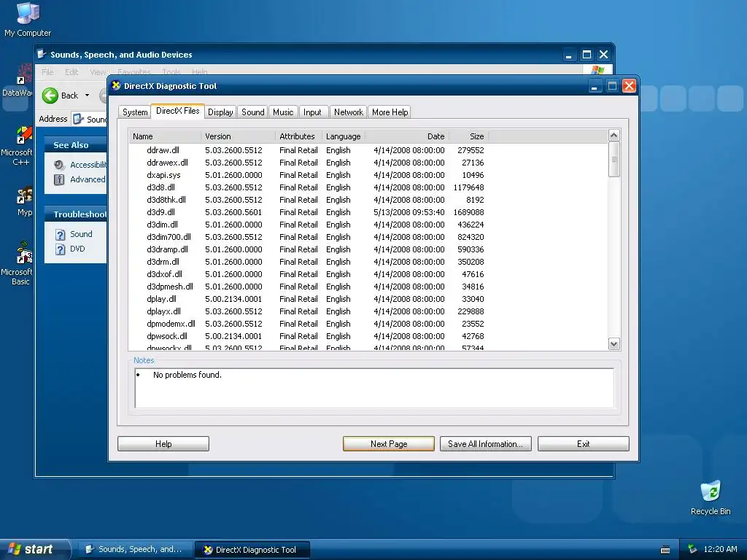The height and width of the screenshot is (560, 747).
Task: Open the Recycle Bin icon
Action: tap(711, 497)
